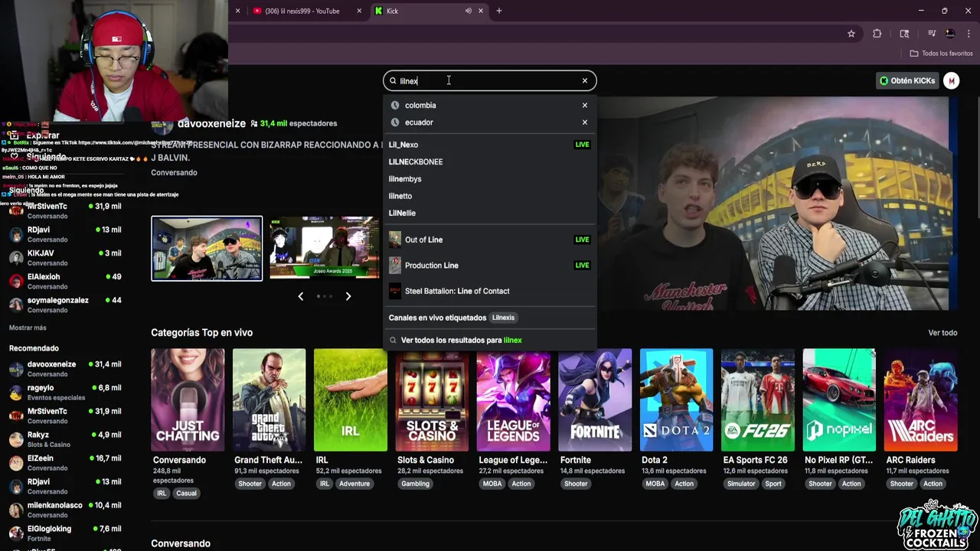
Task: Expand sidebar with Mostrar más
Action: tap(28, 328)
